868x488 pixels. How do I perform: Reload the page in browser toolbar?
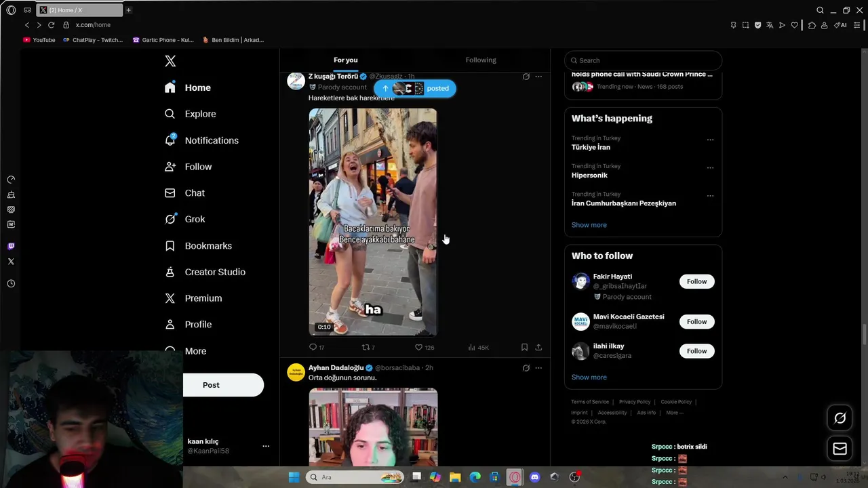tap(51, 25)
